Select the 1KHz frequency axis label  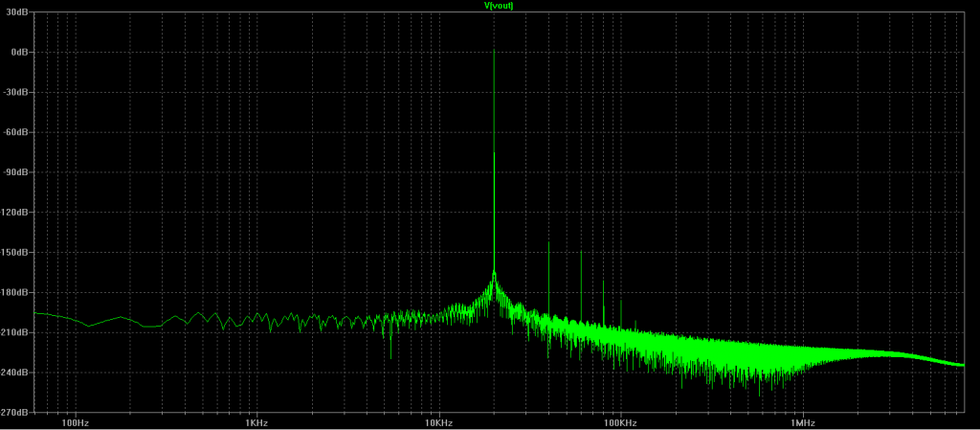point(256,422)
